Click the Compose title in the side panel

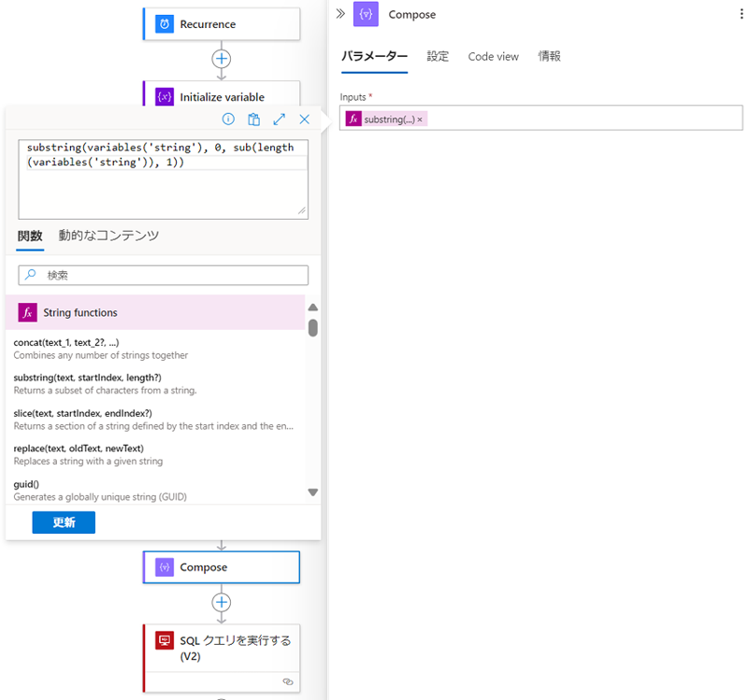pos(411,15)
